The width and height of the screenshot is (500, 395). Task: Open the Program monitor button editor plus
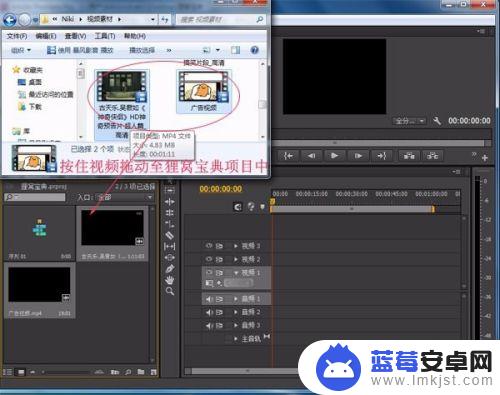pos(485,158)
